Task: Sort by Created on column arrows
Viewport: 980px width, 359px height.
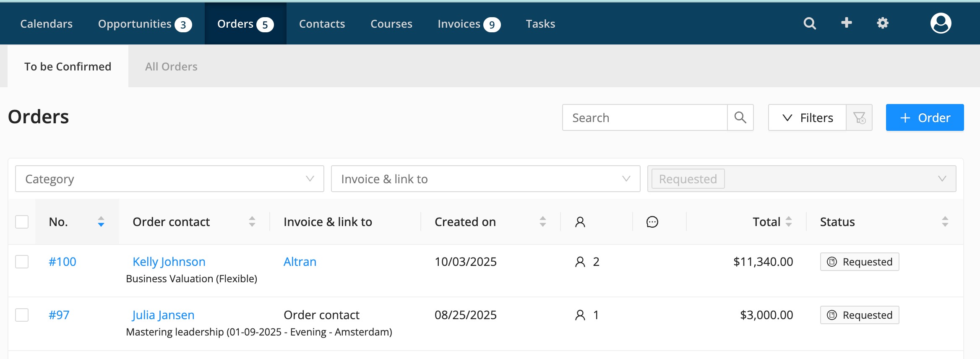Action: 543,221
